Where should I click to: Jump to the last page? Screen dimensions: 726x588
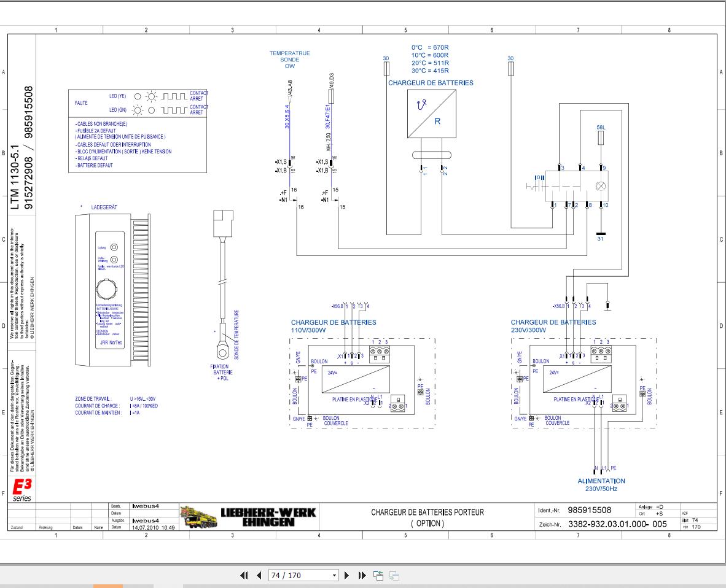point(362,576)
